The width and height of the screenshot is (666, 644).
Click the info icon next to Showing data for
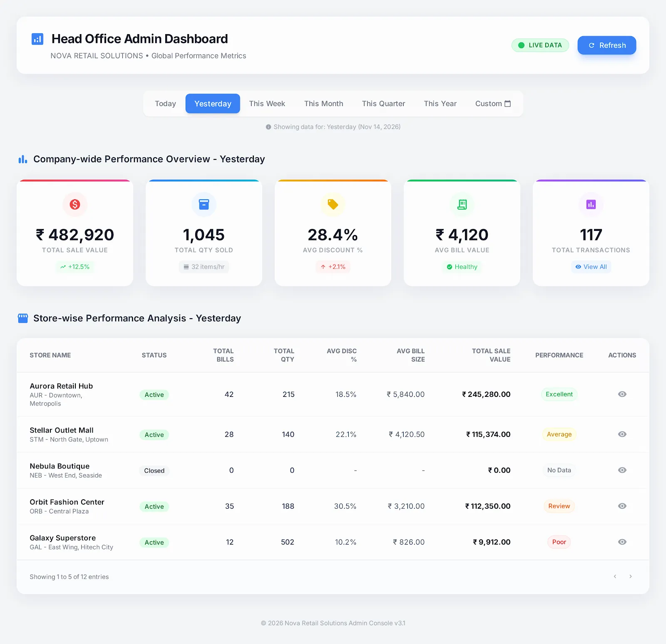pyautogui.click(x=268, y=127)
